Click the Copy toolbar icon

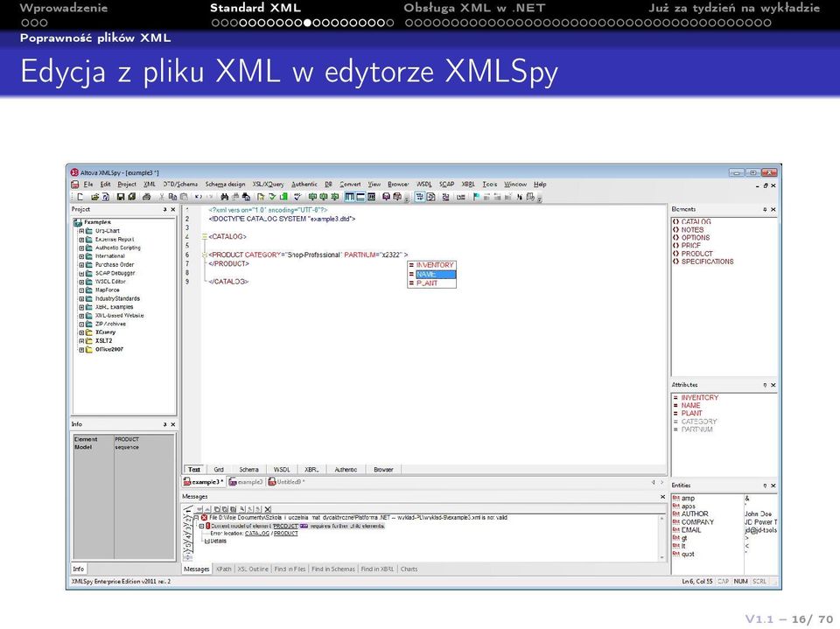[x=172, y=197]
